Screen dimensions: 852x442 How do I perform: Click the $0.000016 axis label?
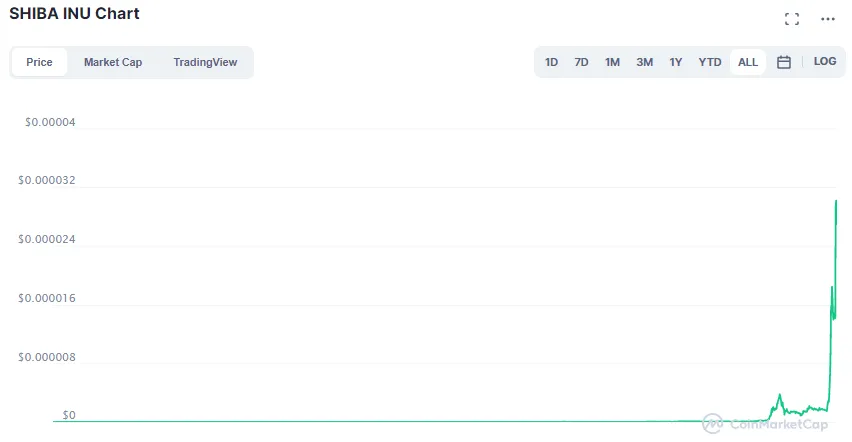coord(47,298)
